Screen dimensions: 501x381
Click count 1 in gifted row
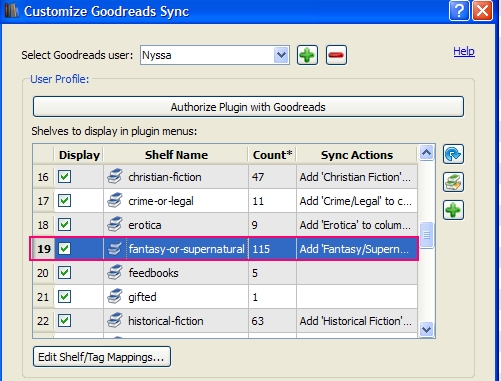click(255, 297)
